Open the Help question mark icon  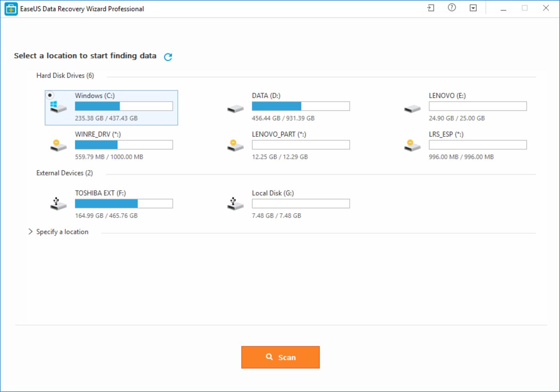click(451, 8)
